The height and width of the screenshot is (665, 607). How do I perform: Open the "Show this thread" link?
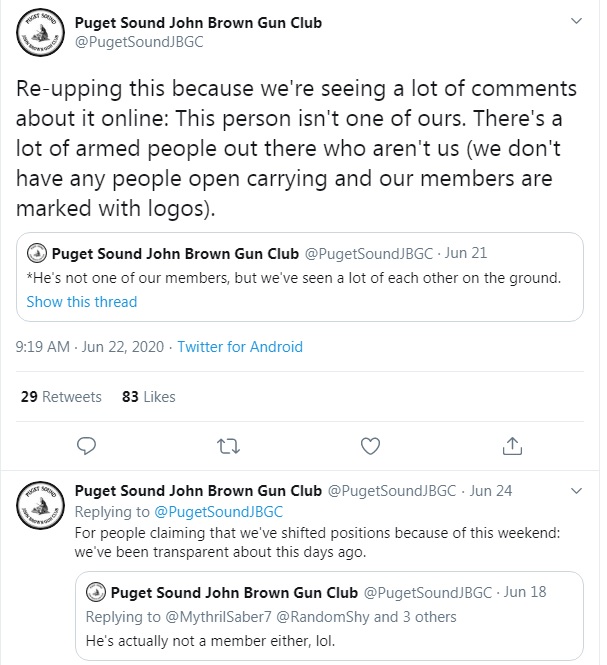[x=82, y=302]
